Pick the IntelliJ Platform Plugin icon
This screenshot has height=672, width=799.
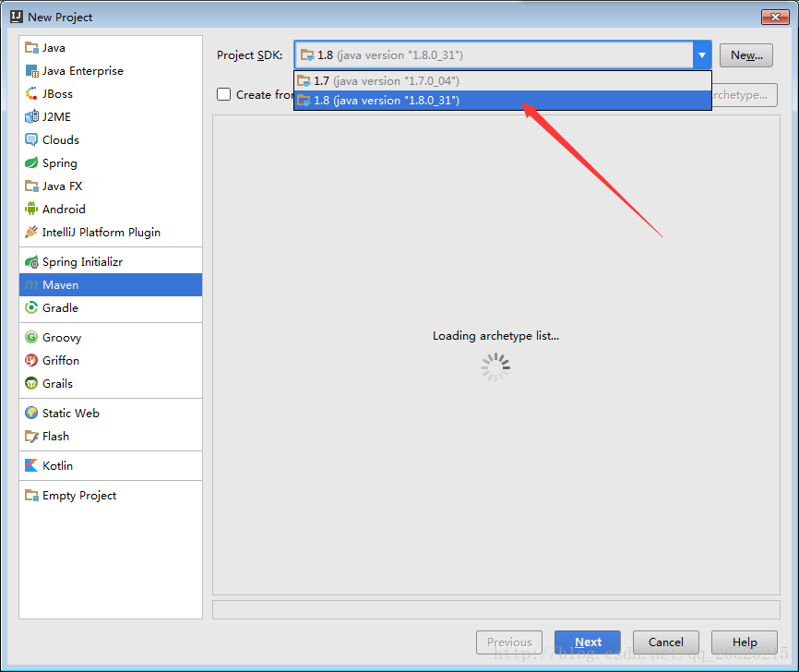tap(31, 232)
